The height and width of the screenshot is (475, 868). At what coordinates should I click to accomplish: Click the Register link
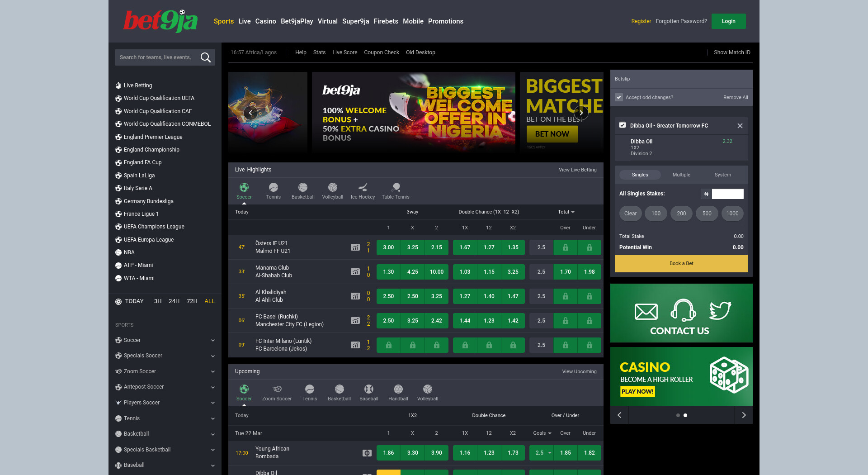(641, 21)
